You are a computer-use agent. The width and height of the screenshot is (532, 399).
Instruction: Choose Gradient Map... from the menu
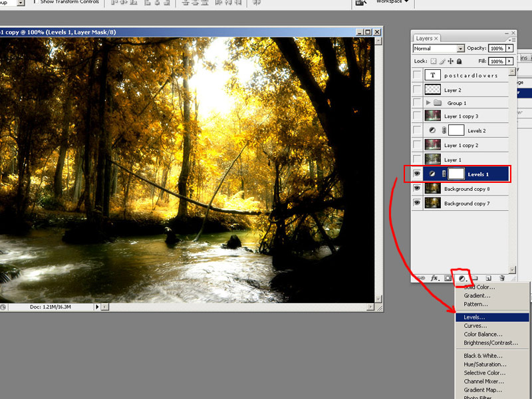tap(492, 390)
